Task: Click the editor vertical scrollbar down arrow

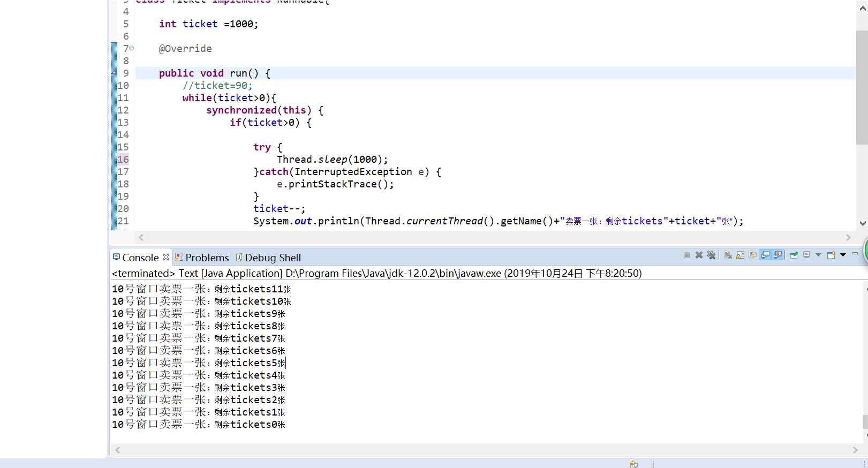Action: click(x=862, y=223)
